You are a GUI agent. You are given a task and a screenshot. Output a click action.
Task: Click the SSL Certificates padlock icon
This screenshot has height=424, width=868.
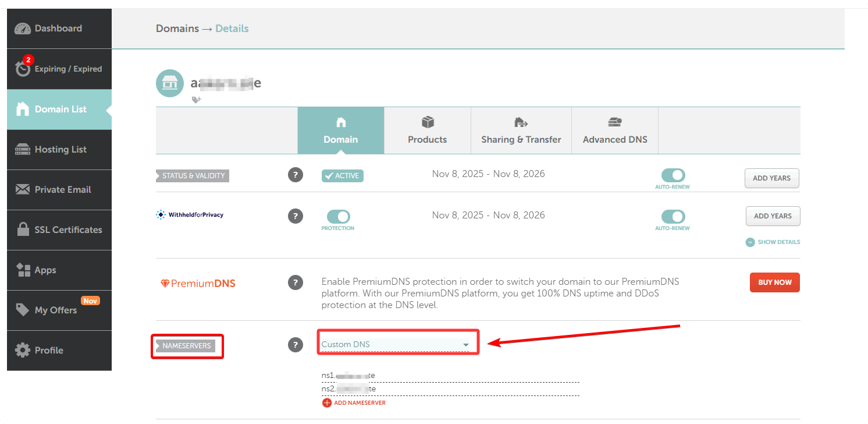click(x=23, y=229)
